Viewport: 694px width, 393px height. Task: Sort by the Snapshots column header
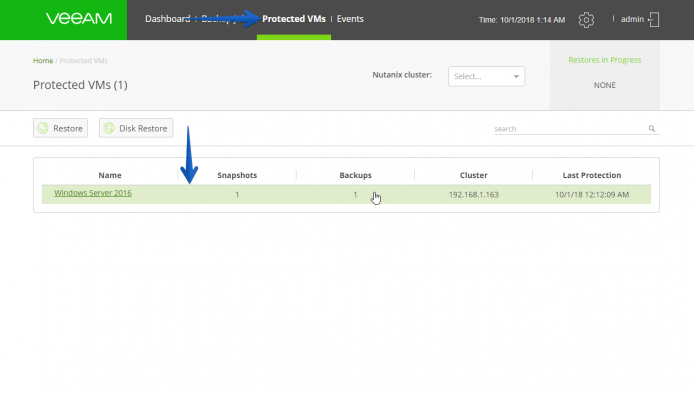(237, 175)
